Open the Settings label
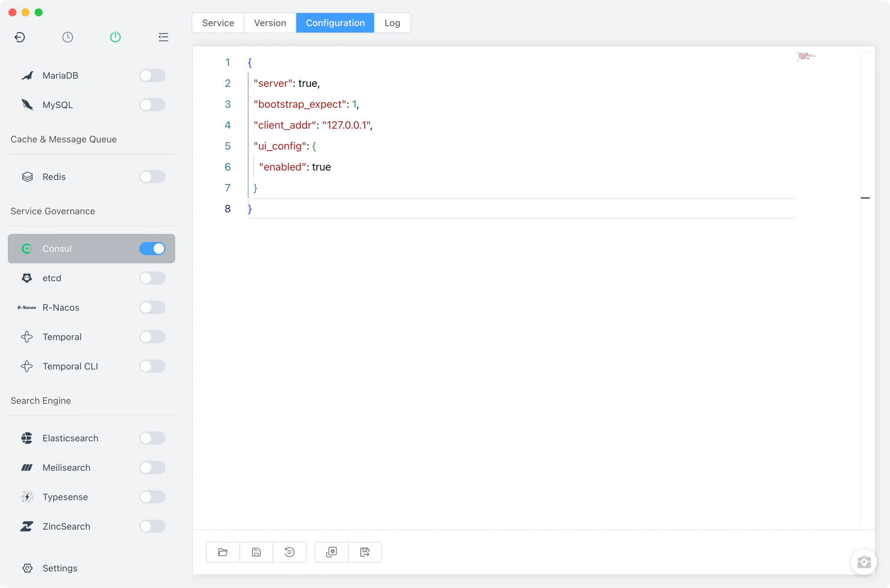890x588 pixels. tap(60, 568)
